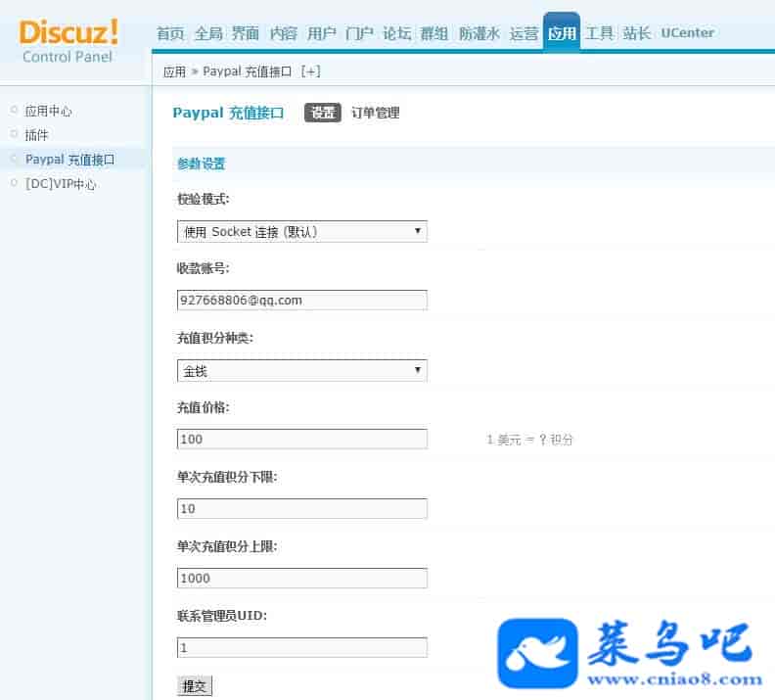Click the Paypal 充值接口 page title
The image size is (775, 700).
click(228, 113)
